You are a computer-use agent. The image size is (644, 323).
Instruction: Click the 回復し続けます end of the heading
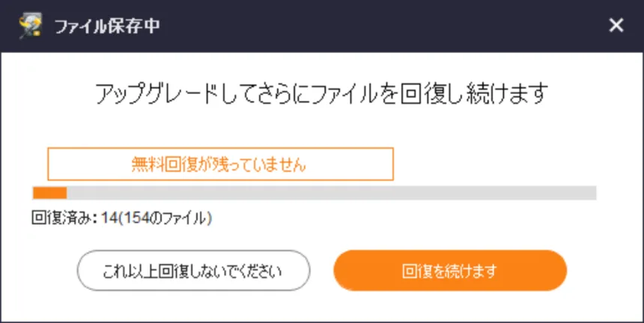473,93
